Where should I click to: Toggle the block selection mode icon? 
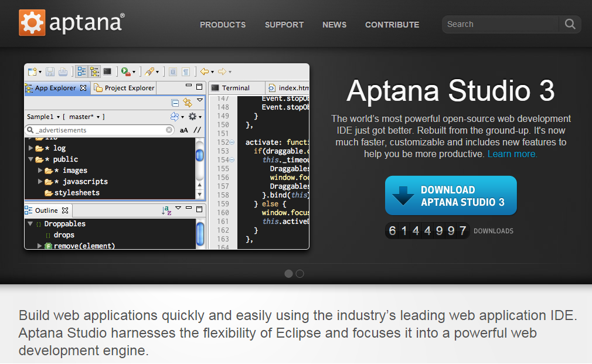click(173, 72)
